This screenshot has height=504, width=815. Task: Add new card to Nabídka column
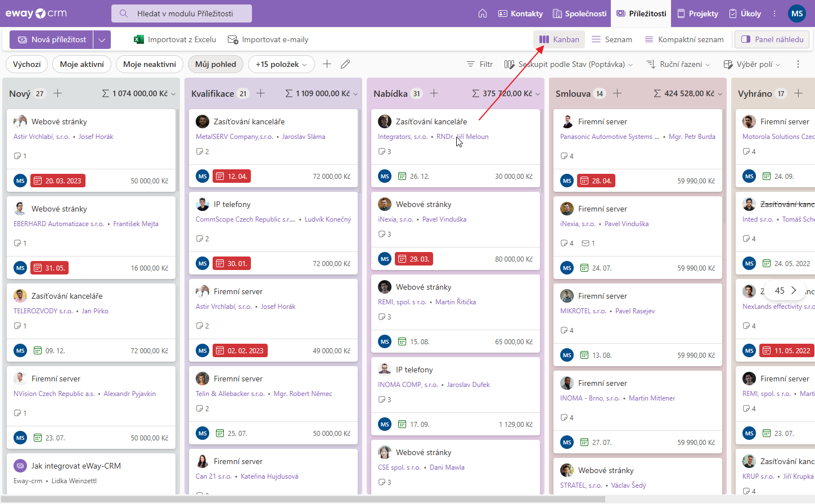[434, 93]
